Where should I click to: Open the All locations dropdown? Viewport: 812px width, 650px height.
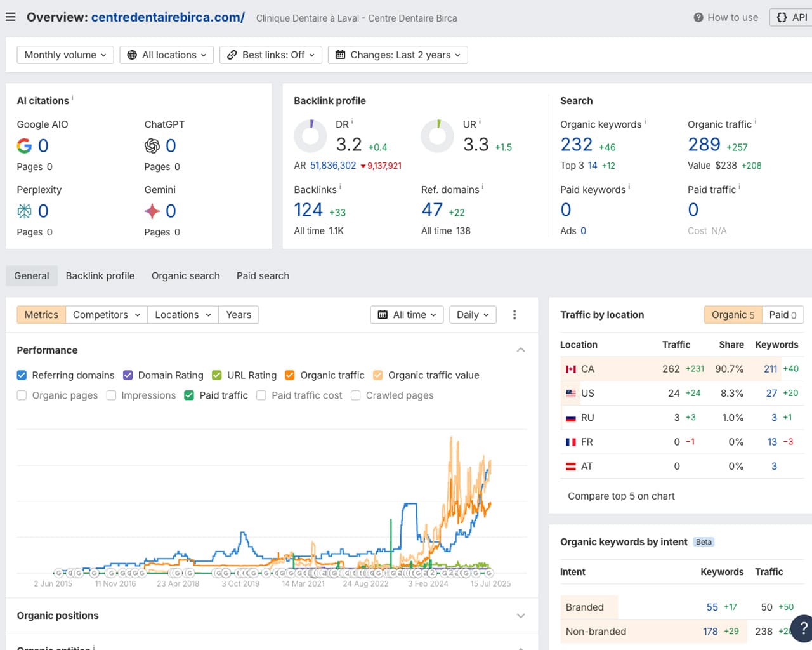(x=167, y=55)
